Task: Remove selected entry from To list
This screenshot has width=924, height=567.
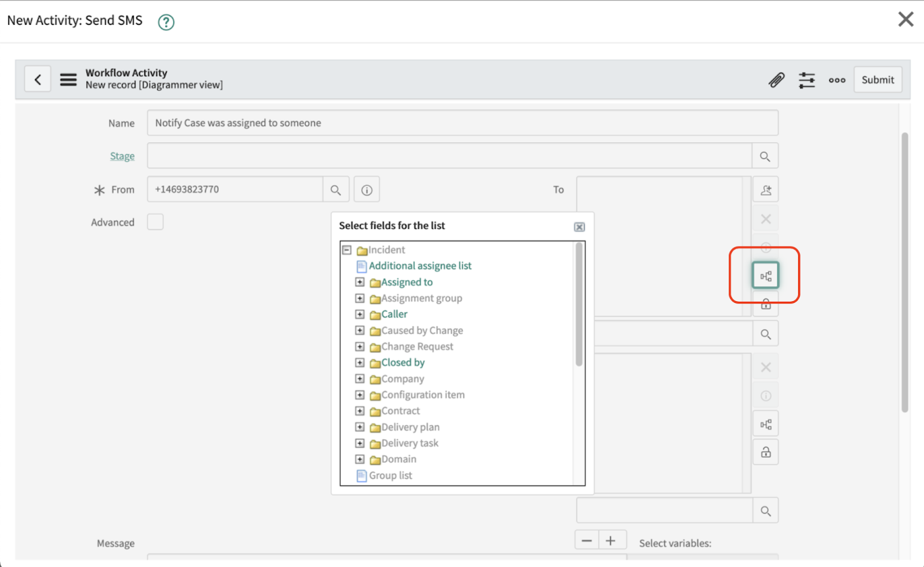Action: tap(766, 219)
